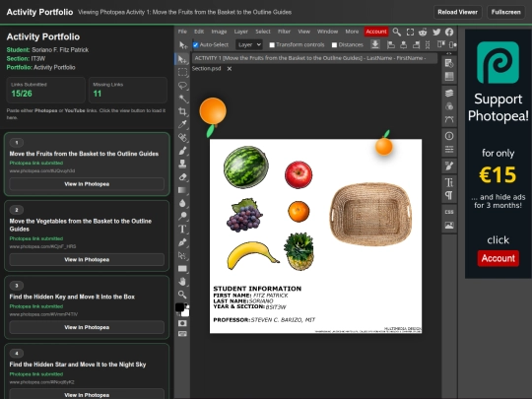Select the Crop tool
The height and width of the screenshot is (399, 532).
click(x=182, y=111)
